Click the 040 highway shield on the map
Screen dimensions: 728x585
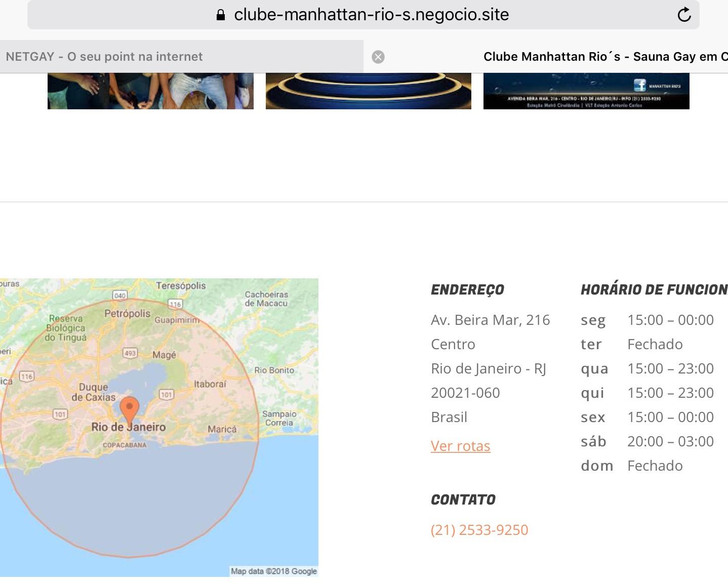(119, 295)
